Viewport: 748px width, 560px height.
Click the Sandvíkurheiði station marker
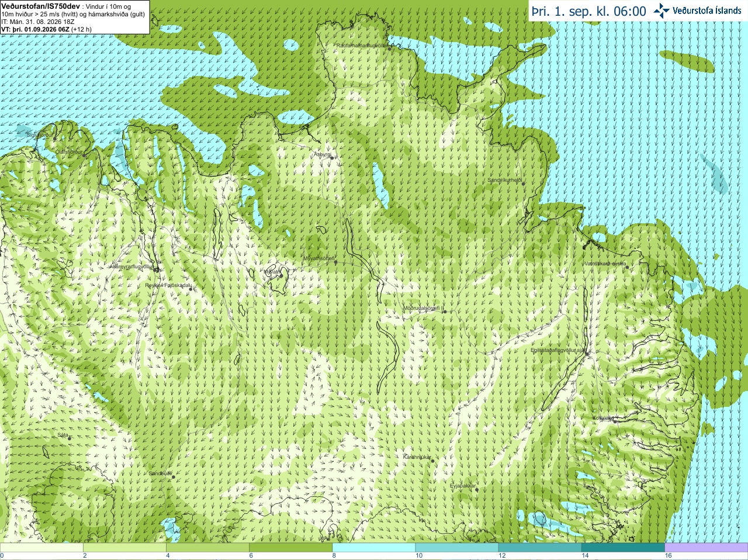523,184
